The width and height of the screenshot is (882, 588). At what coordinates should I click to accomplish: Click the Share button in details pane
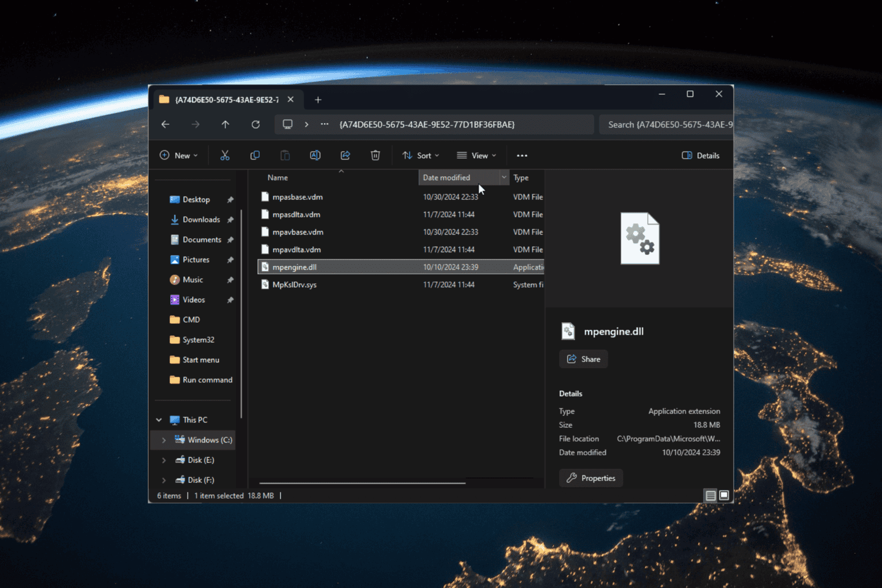point(583,359)
